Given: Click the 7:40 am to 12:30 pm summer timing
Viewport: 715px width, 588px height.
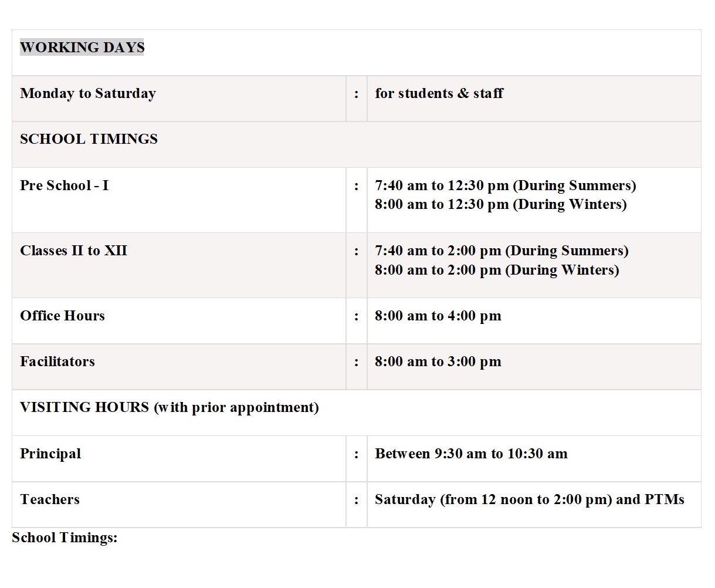Looking at the screenshot, I should pyautogui.click(x=505, y=185).
